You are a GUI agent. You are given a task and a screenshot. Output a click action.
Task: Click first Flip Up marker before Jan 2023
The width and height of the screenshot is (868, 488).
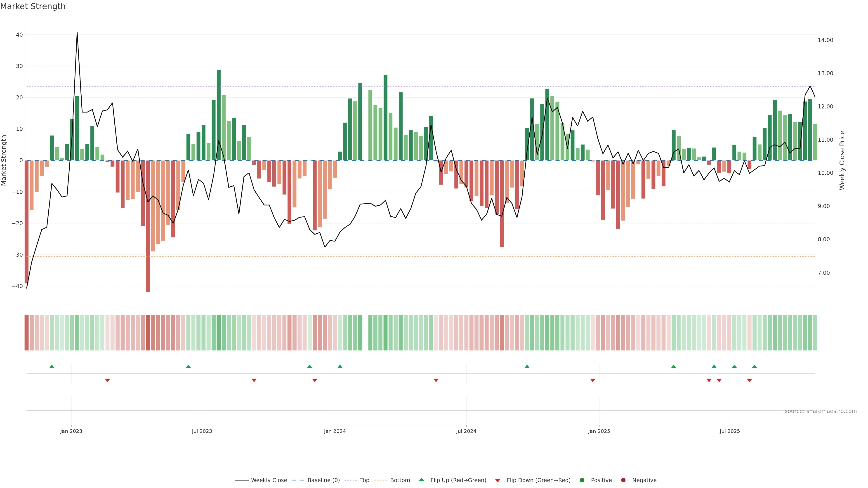(52, 366)
